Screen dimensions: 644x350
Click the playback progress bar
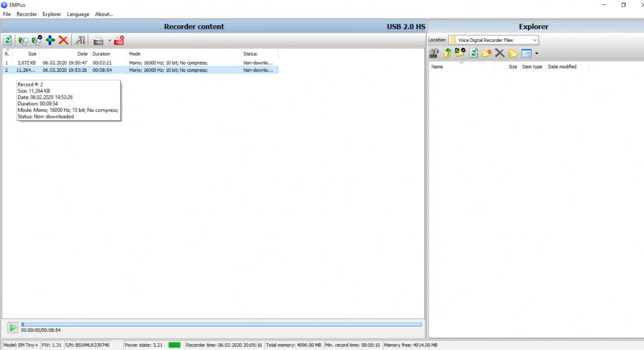tap(222, 325)
